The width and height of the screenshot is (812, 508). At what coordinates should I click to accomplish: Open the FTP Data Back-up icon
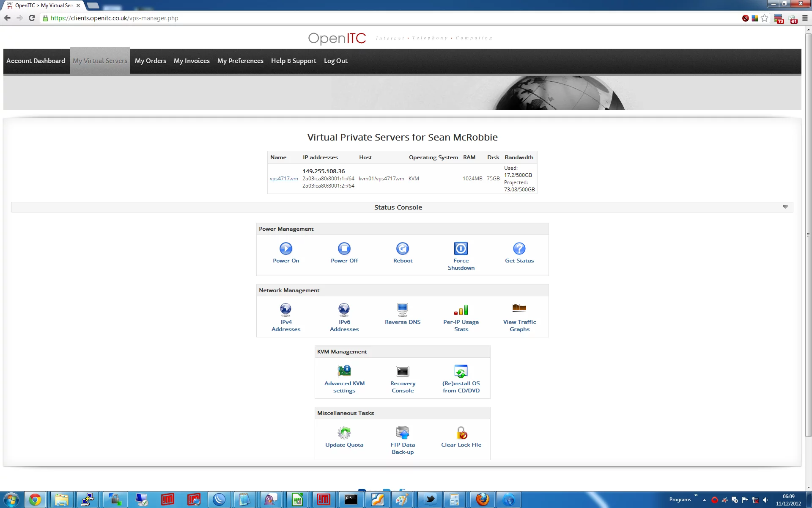coord(403,433)
